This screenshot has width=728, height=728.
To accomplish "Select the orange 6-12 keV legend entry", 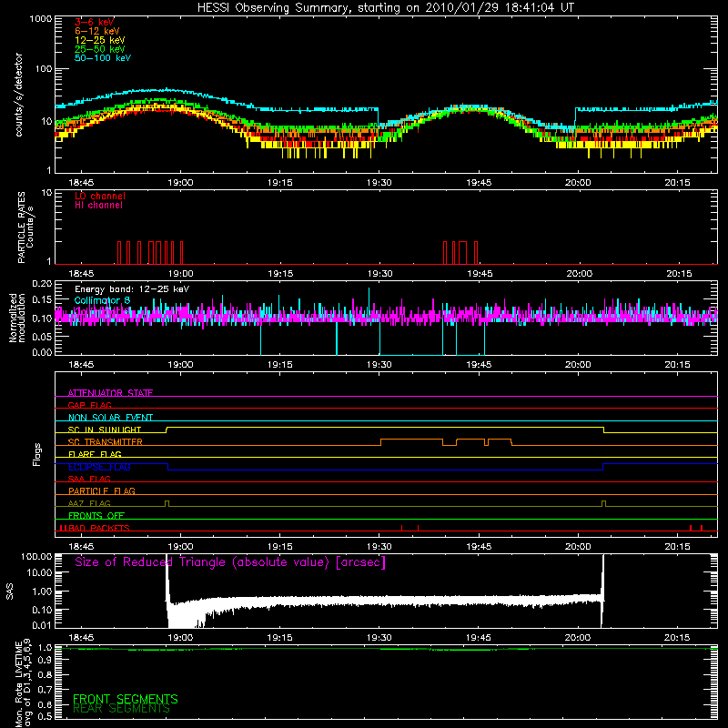I will pyautogui.click(x=97, y=31).
